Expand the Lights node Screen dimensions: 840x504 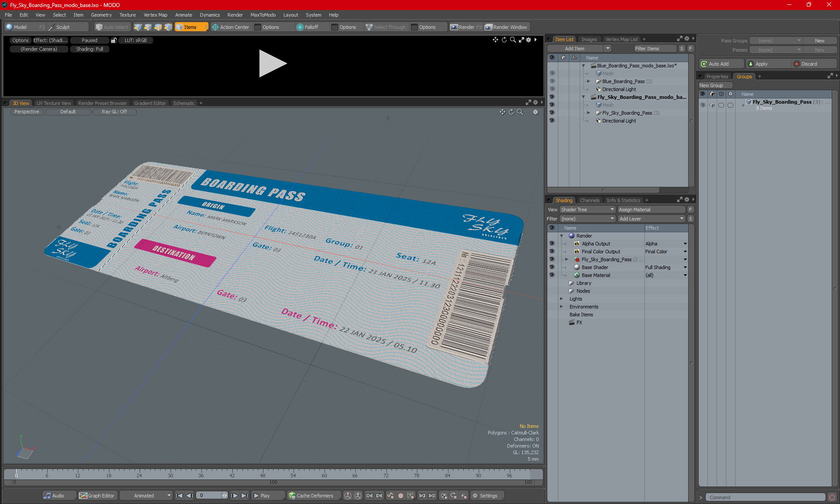(561, 299)
